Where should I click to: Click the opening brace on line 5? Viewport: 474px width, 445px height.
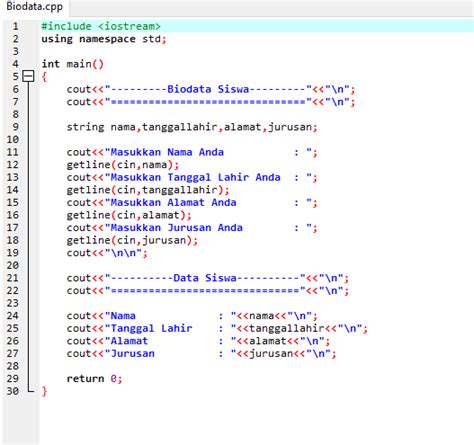click(x=44, y=77)
